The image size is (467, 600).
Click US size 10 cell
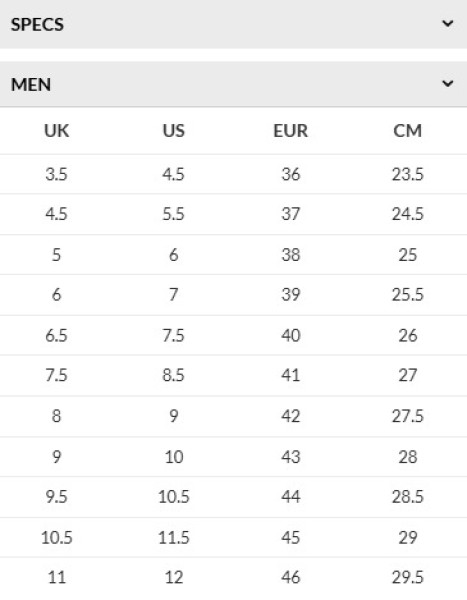pyautogui.click(x=174, y=457)
